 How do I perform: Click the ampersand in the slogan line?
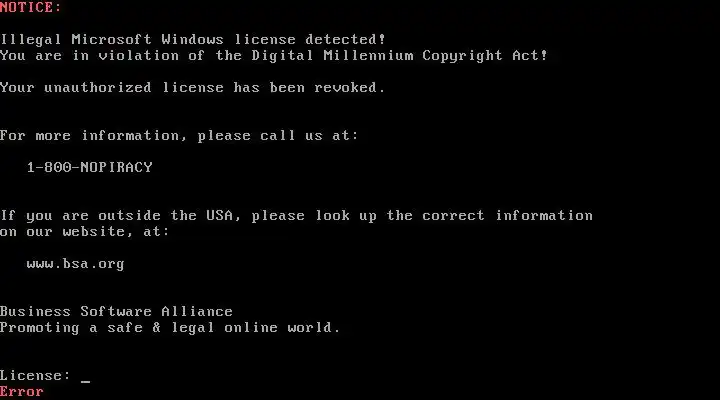click(156, 327)
